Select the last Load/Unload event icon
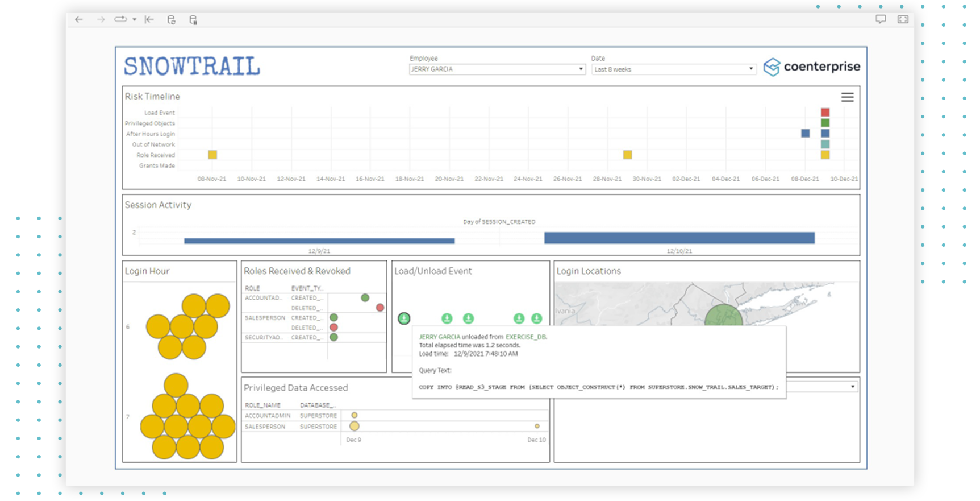 [x=536, y=318]
